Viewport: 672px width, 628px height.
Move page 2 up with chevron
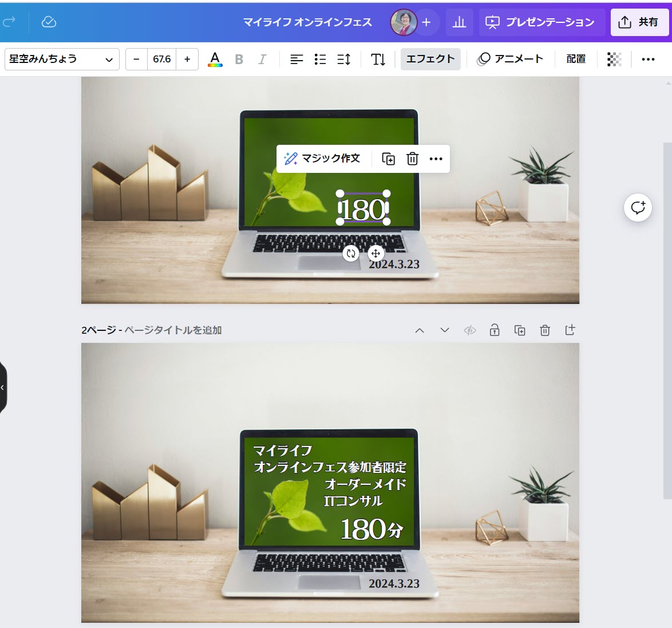click(x=420, y=330)
